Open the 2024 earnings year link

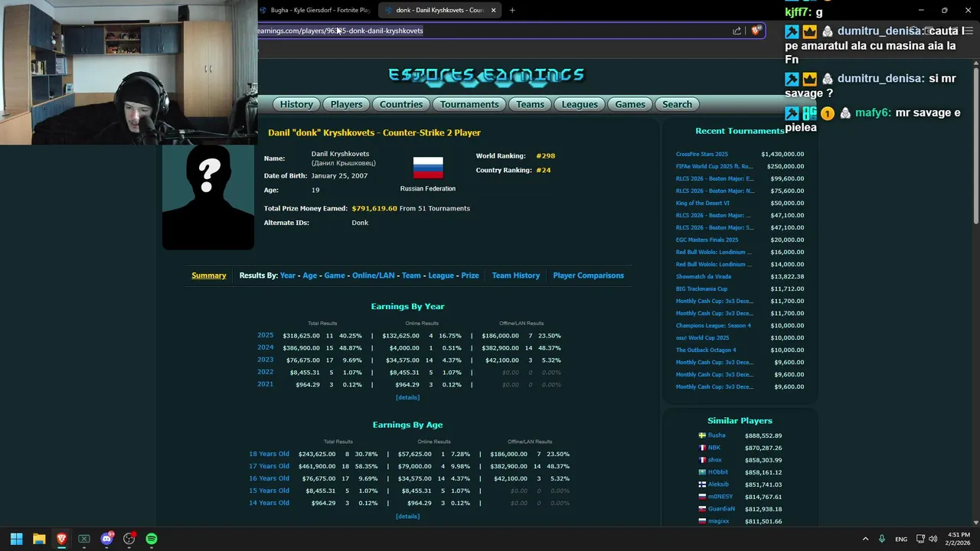pyautogui.click(x=265, y=347)
